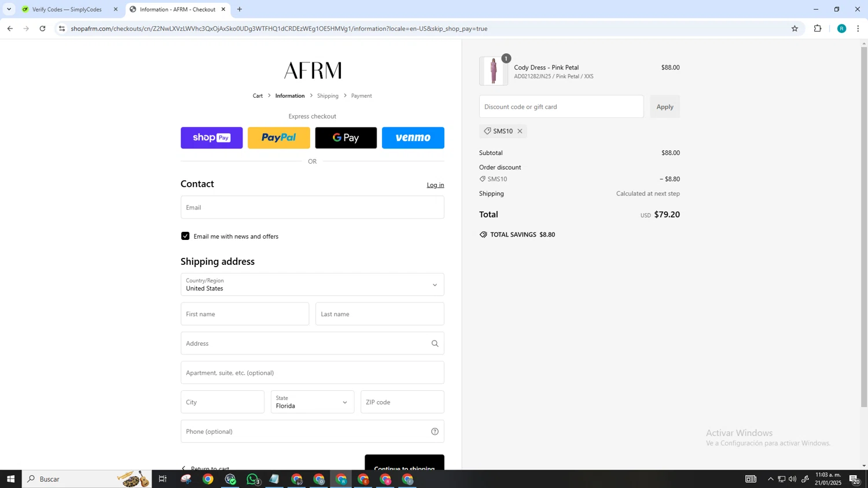The height and width of the screenshot is (488, 868).
Task: Open a new browser tab
Action: [240, 9]
